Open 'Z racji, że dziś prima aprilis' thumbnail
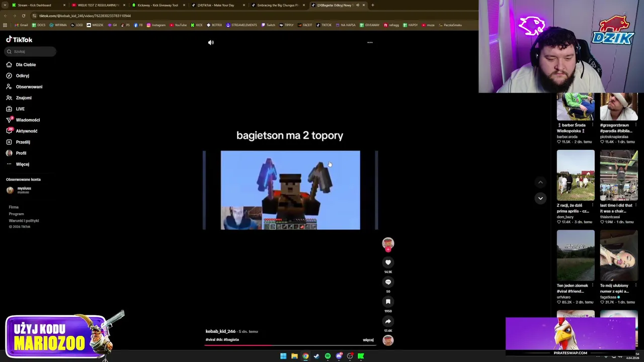 (x=576, y=175)
